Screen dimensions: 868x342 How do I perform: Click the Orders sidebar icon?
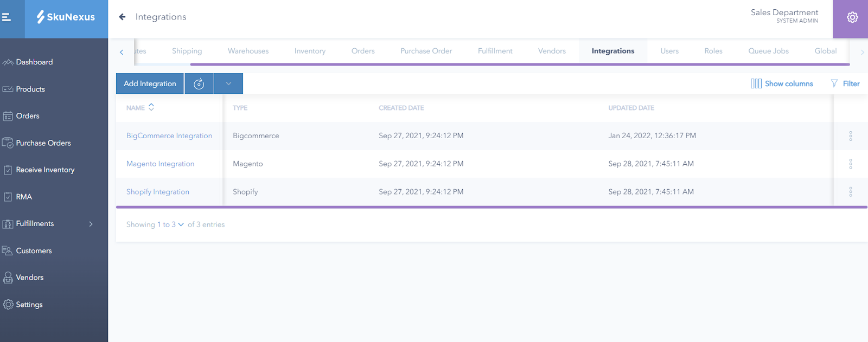[8, 116]
